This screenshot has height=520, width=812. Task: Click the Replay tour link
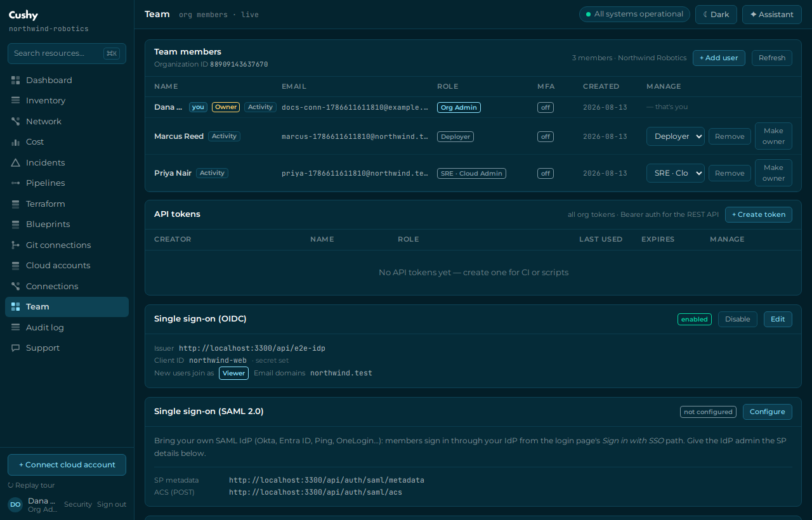pyautogui.click(x=31, y=485)
